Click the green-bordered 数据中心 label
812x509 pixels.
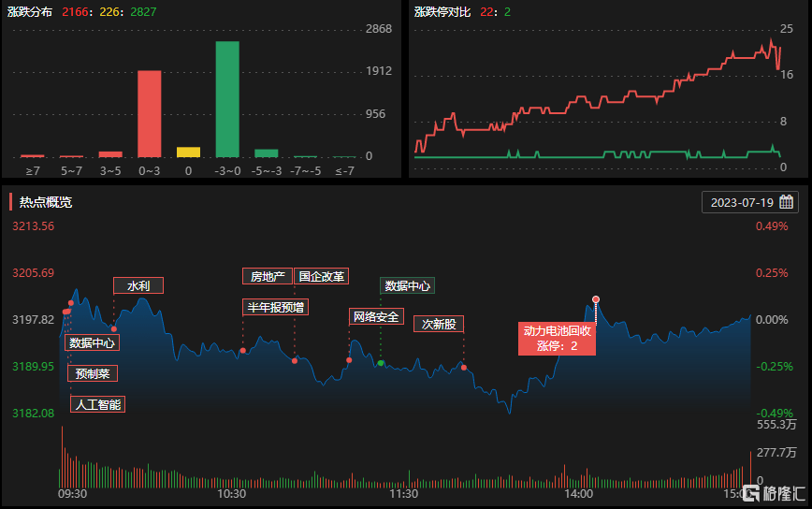[x=407, y=285]
